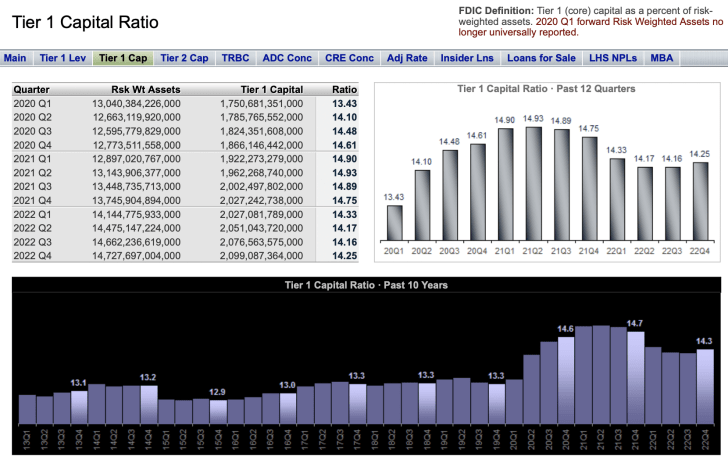Click the Tier 1 Capital column header
This screenshot has height=460, width=728.
point(272,88)
